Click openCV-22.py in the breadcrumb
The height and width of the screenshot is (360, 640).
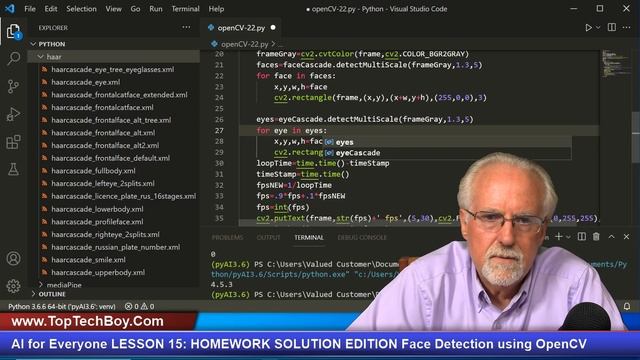click(x=244, y=44)
